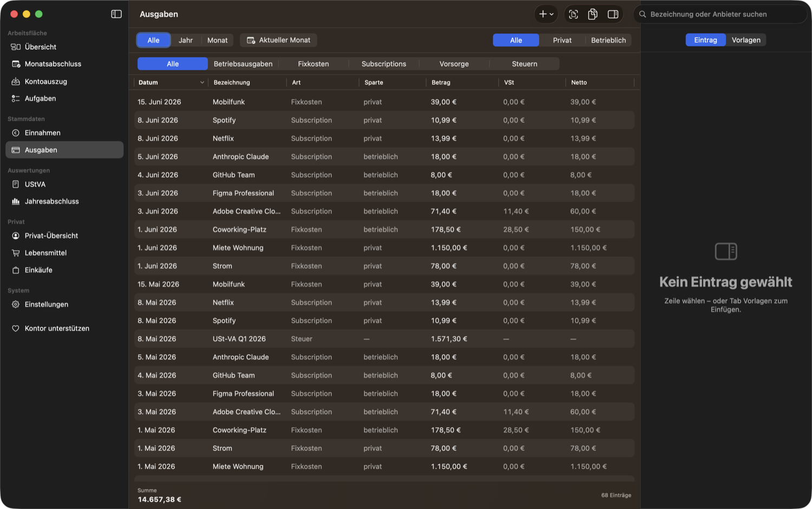Click the scan receipt icon in toolbar
812x509 pixels.
(573, 15)
